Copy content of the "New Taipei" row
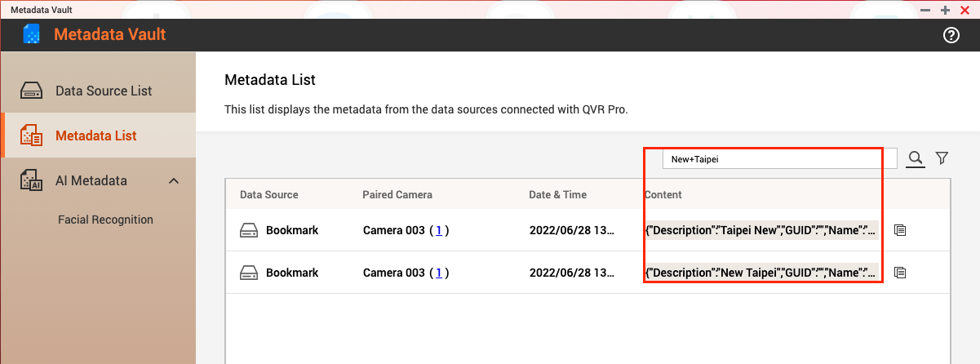Image resolution: width=980 pixels, height=364 pixels. coord(900,273)
